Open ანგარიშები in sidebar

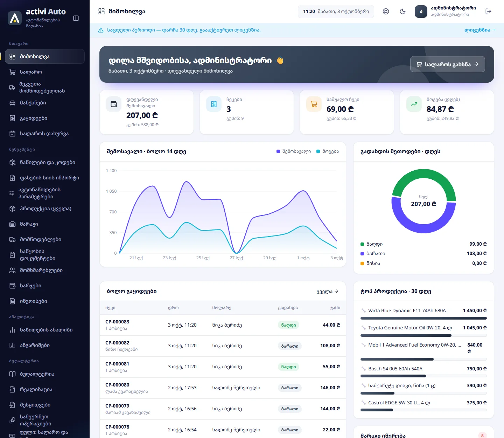[45, 345]
